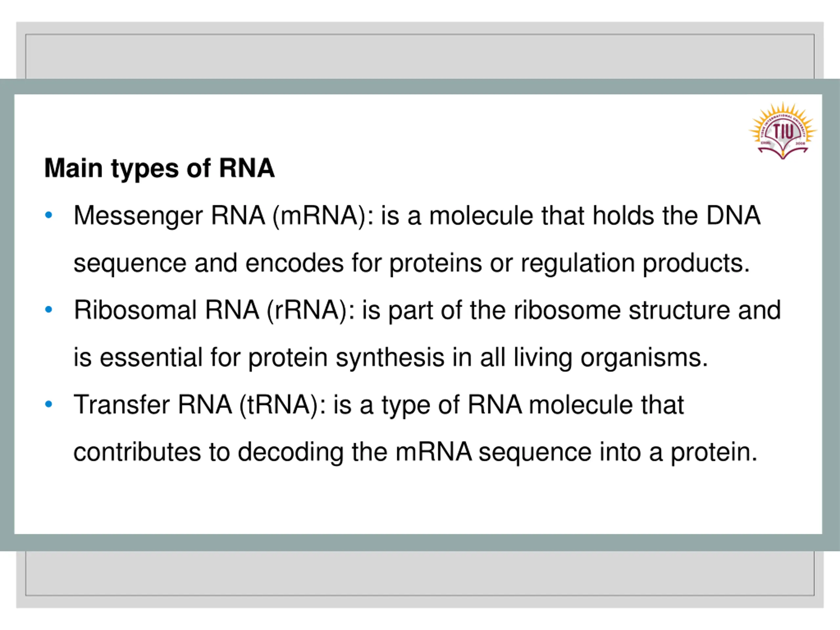Click the 'Main types of RNA' heading
Image resolution: width=840 pixels, height=630 pixels.
tap(159, 168)
